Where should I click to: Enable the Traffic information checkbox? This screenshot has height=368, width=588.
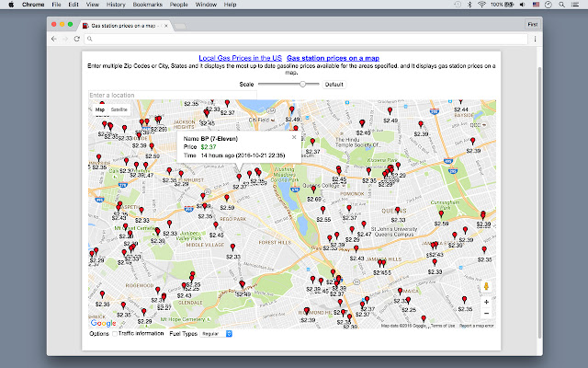(116, 333)
